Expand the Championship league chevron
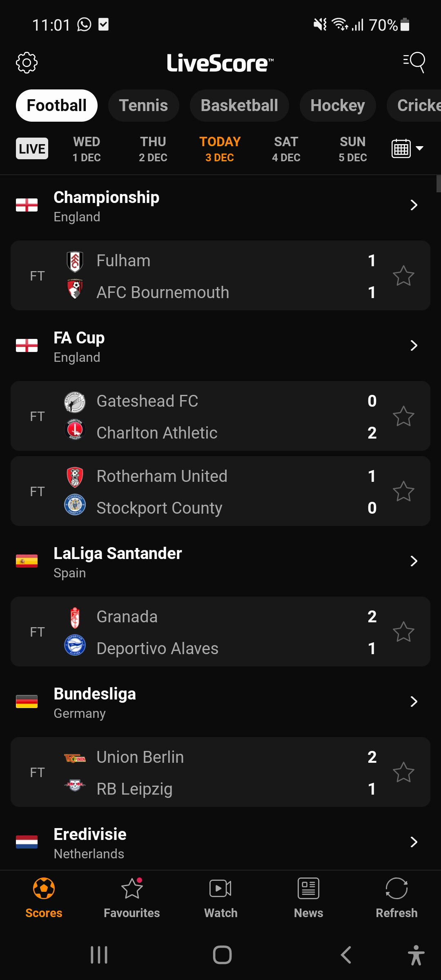This screenshot has height=980, width=441. point(414,205)
